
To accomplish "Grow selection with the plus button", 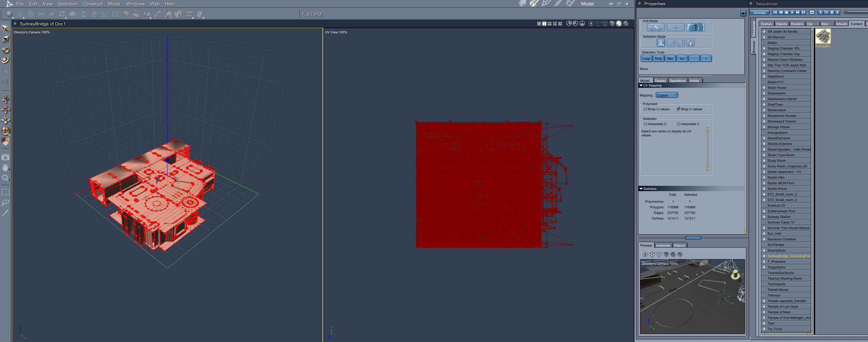I will point(706,58).
